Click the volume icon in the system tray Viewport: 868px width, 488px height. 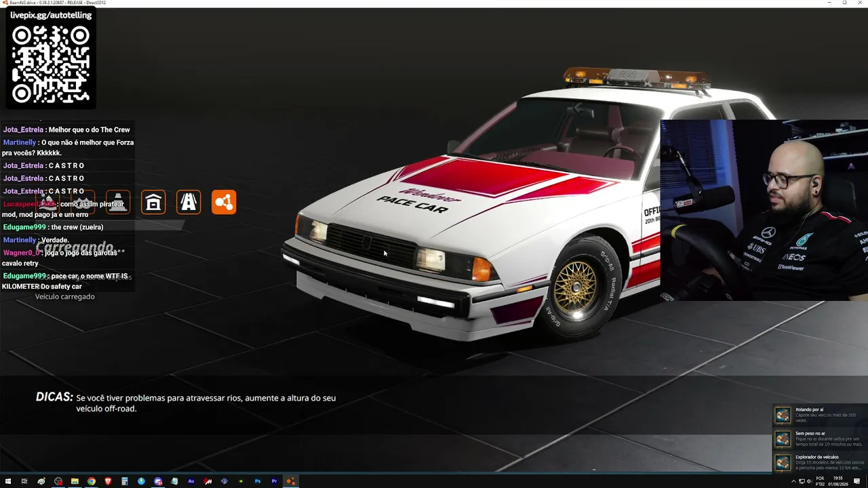tap(810, 481)
